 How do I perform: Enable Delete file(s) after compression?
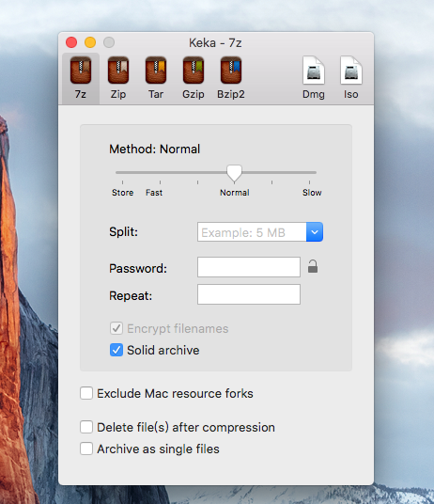86,428
